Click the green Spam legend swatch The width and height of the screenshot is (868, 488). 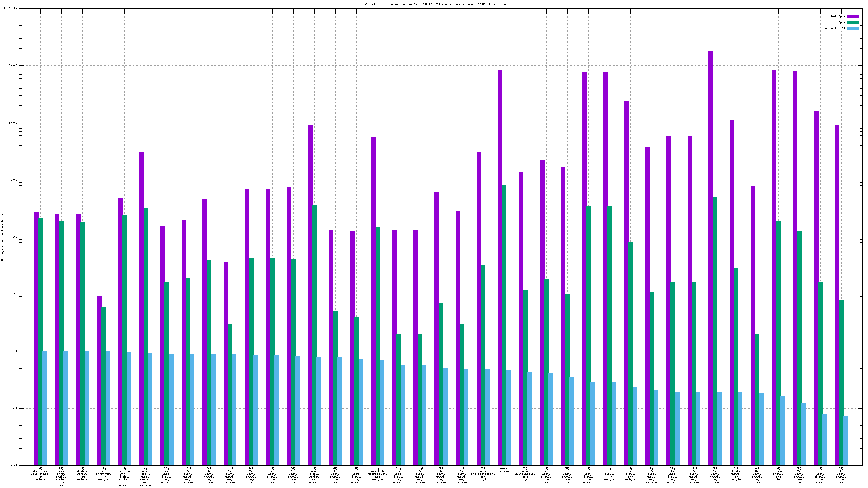click(853, 22)
